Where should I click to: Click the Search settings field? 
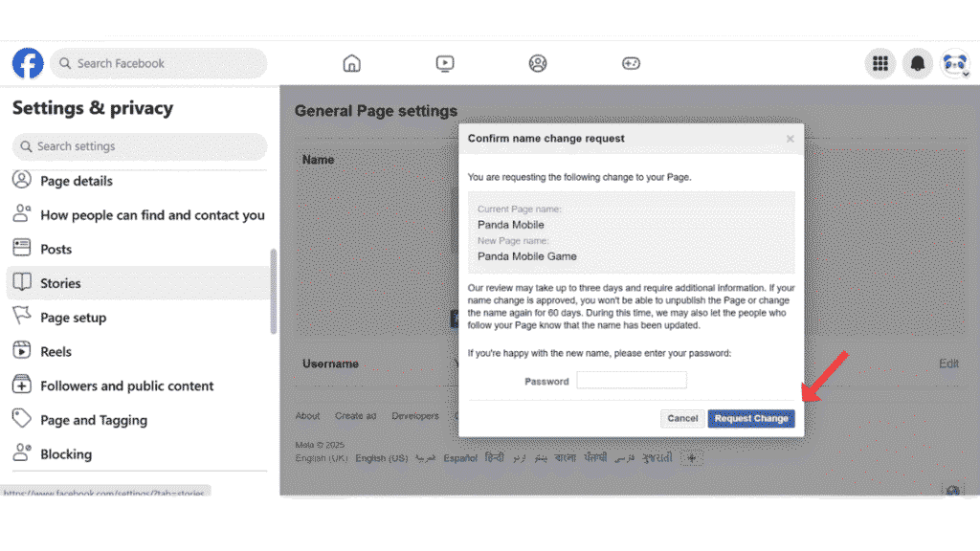140,146
